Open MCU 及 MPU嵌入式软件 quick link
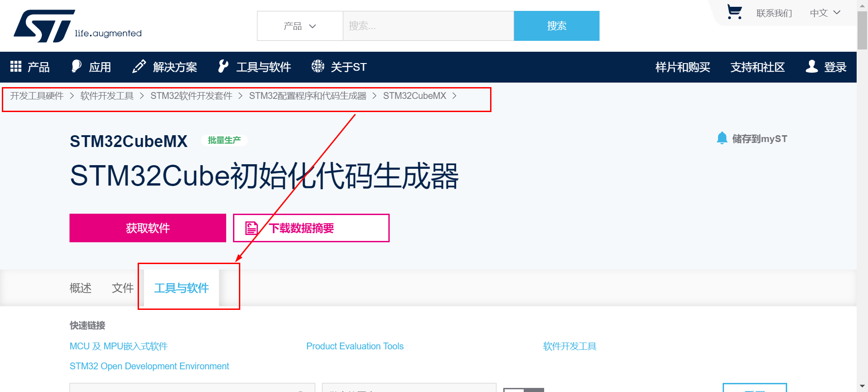The image size is (868, 392). [119, 346]
